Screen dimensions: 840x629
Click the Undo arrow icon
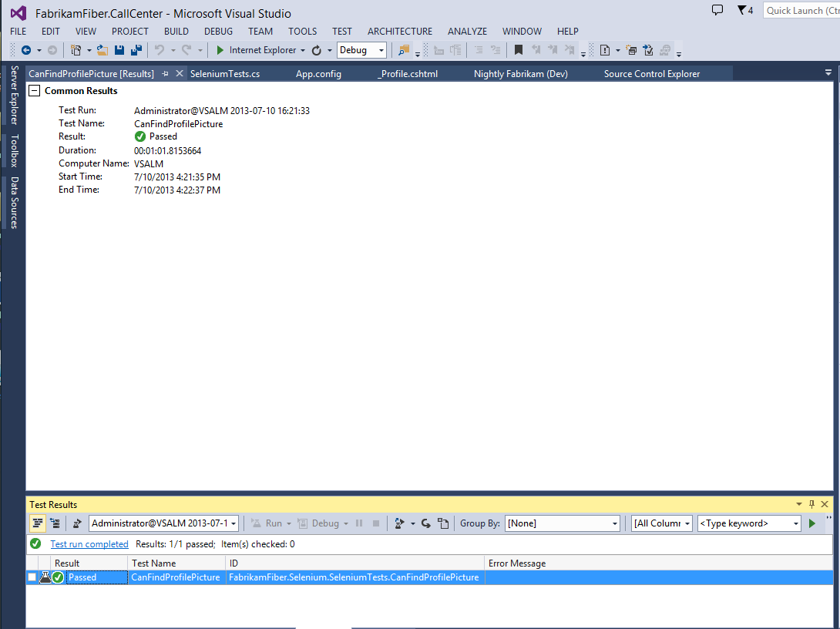[x=159, y=50]
